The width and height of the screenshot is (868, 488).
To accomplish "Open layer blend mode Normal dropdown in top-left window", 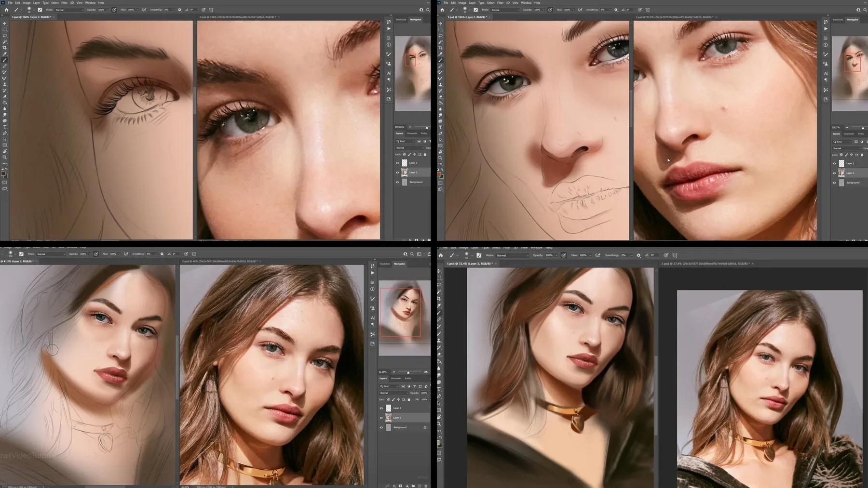I will [409, 148].
